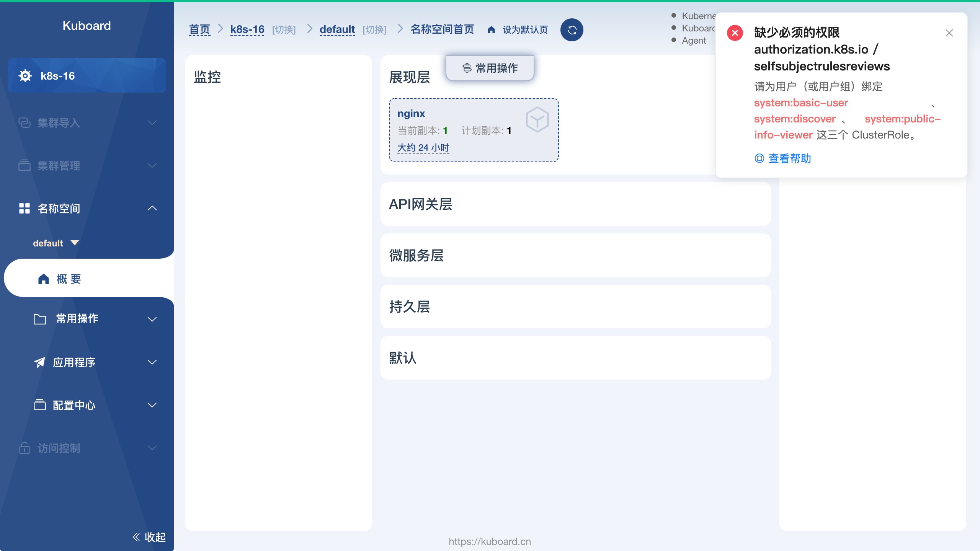Viewport: 980px width, 551px height.
Task: Click the Agent list item at top
Action: 694,41
